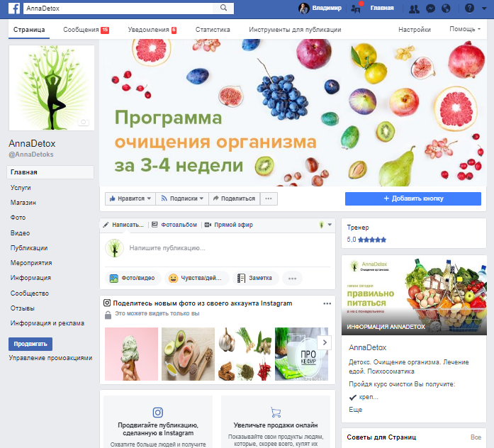
Task: Open Мероприятия in the left sidebar
Action: click(31, 263)
